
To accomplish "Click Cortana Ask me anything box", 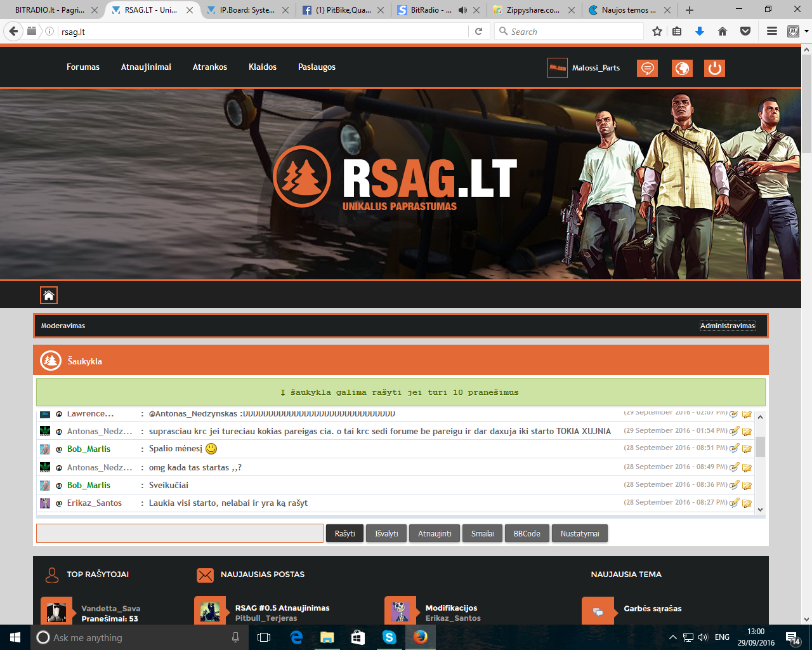I will 138,637.
